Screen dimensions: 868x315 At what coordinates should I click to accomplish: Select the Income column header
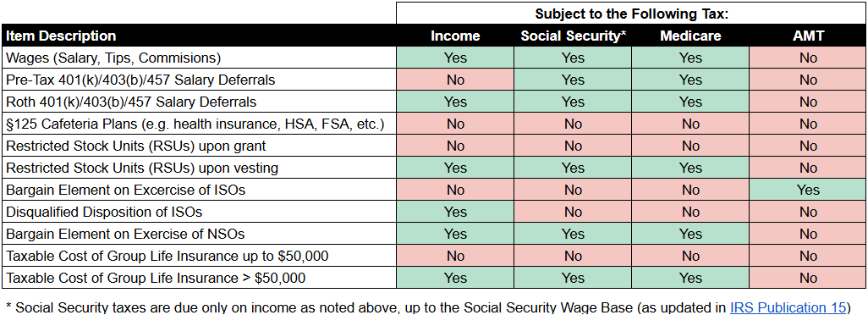point(456,36)
